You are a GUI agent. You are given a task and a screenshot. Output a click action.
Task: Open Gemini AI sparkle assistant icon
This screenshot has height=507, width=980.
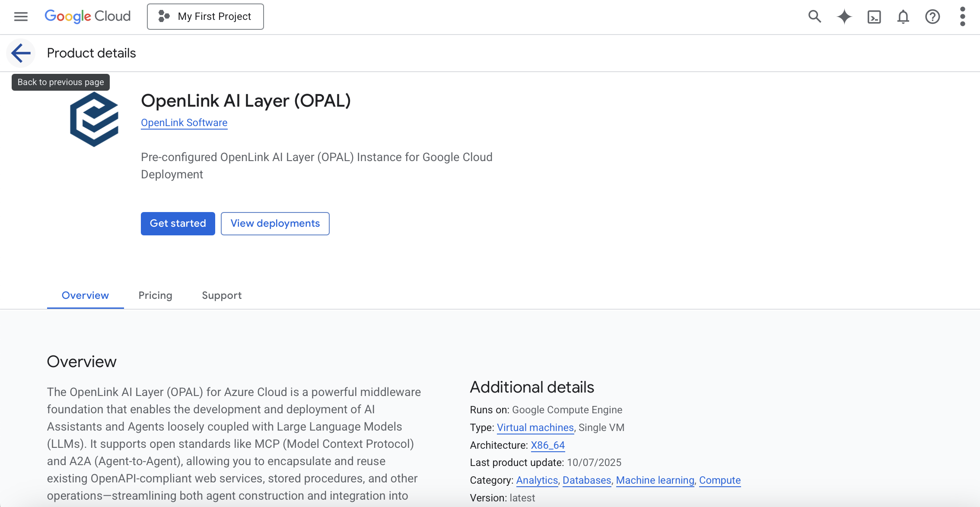pos(844,17)
